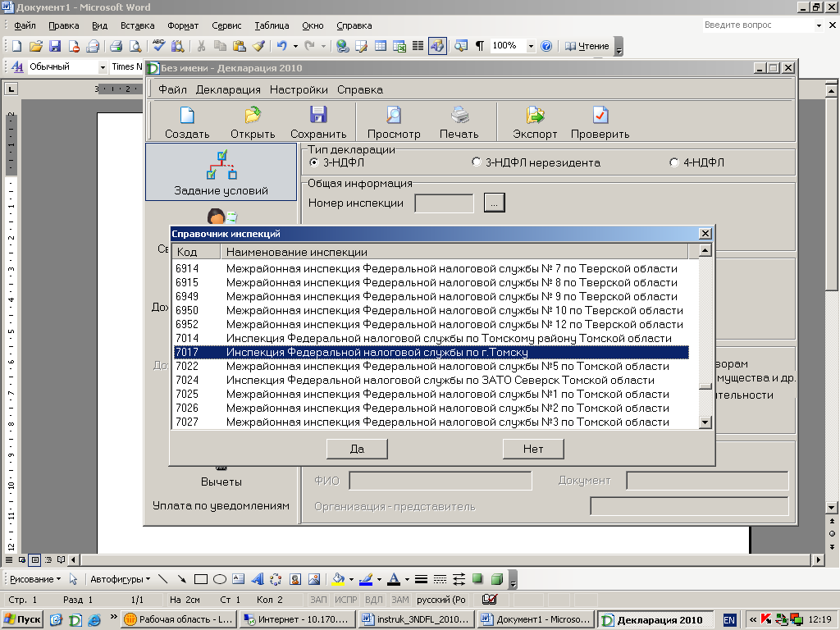This screenshot has height=630, width=840.
Task: Open Word's Вставка menu
Action: [137, 25]
